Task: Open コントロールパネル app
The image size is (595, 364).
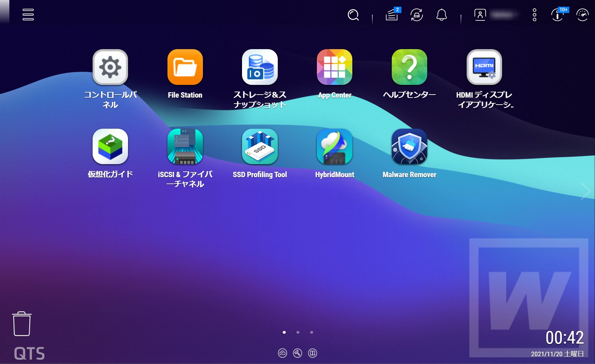Action: (110, 67)
